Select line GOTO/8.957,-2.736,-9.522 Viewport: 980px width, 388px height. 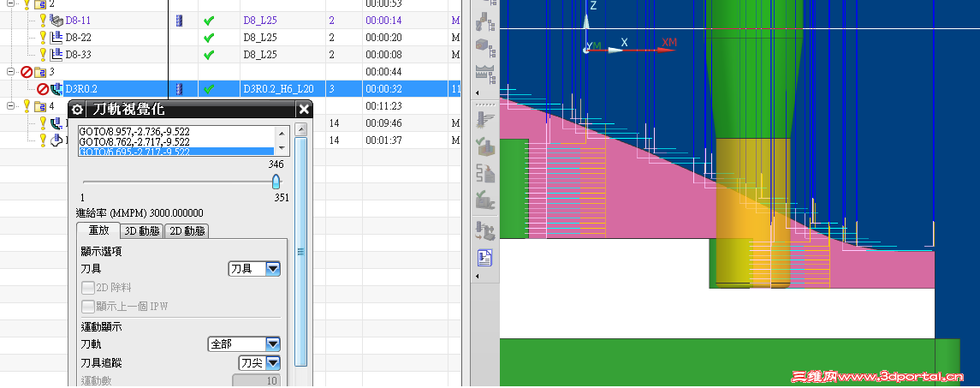click(x=134, y=132)
